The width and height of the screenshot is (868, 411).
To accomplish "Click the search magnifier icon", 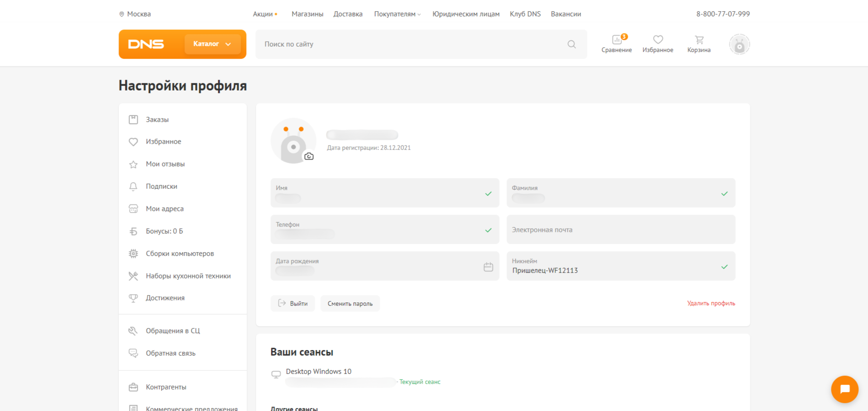I will point(571,44).
